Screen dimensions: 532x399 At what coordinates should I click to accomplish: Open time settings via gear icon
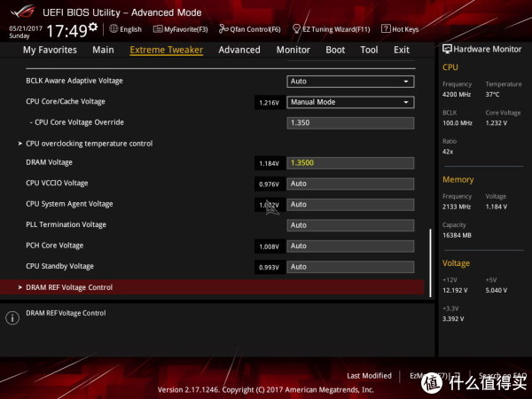point(93,27)
